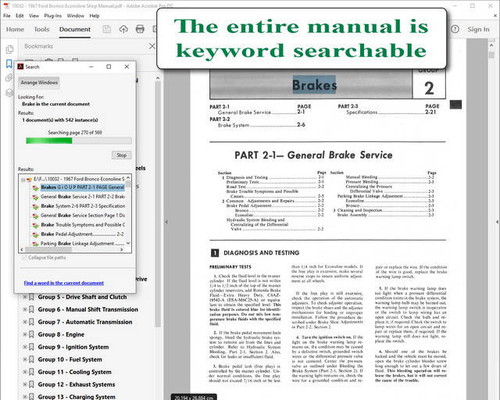Click result icon beside 'Brake System 2-6 PART 2-3'
This screenshot has height=400, width=500.
coord(35,206)
